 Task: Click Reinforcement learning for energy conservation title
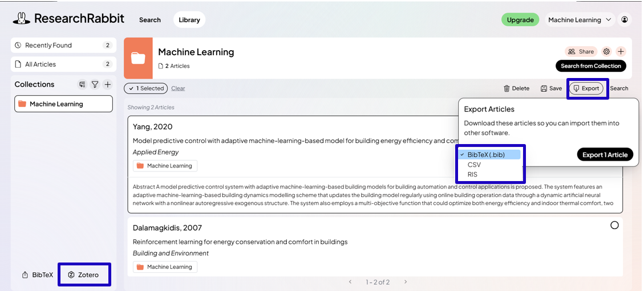point(240,242)
